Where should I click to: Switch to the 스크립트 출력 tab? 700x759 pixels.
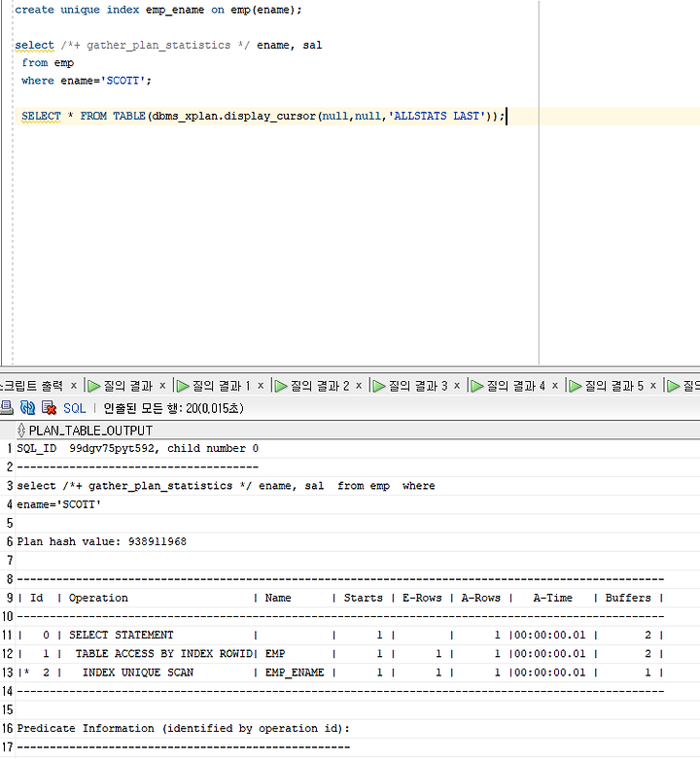31,386
